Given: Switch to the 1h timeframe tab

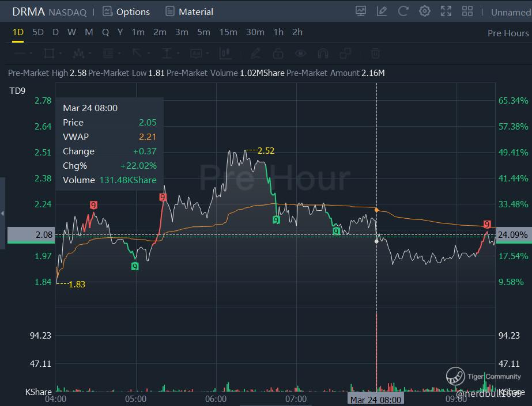Looking at the screenshot, I should click(x=278, y=32).
